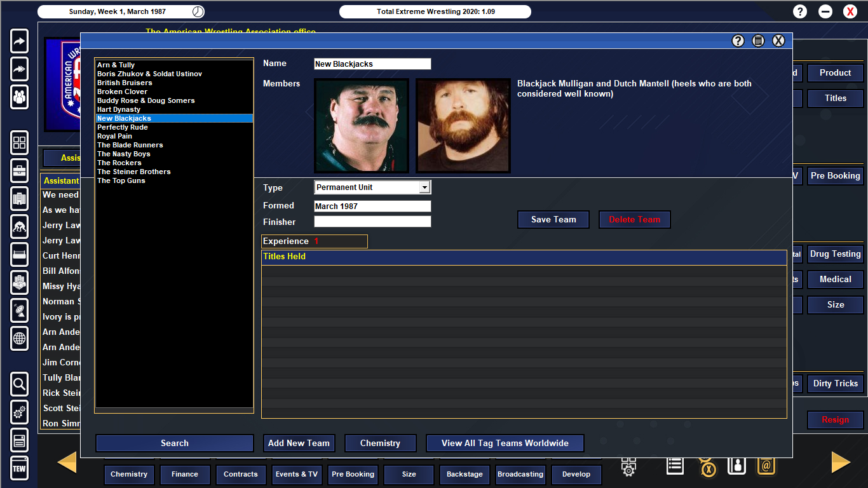Screen dimensions: 868x488
Task: Open the office building sidebar icon
Action: [x=20, y=199]
